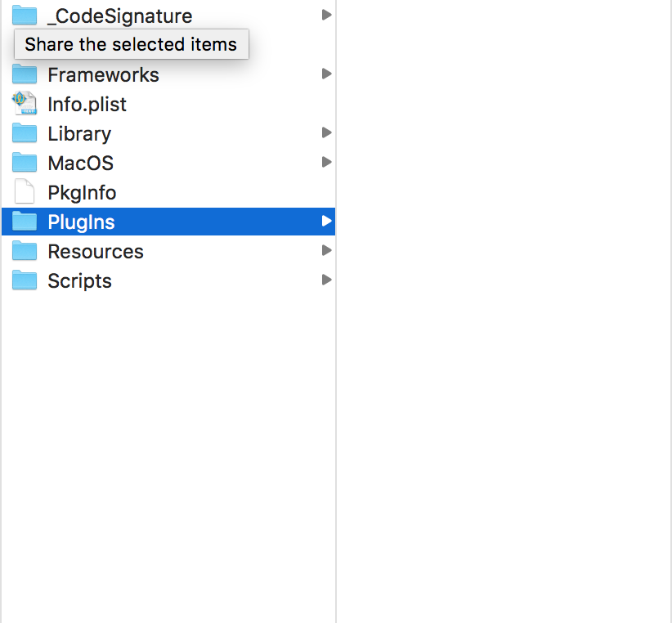672x623 pixels.
Task: Select the highlighted PlugIns folder name
Action: (81, 222)
